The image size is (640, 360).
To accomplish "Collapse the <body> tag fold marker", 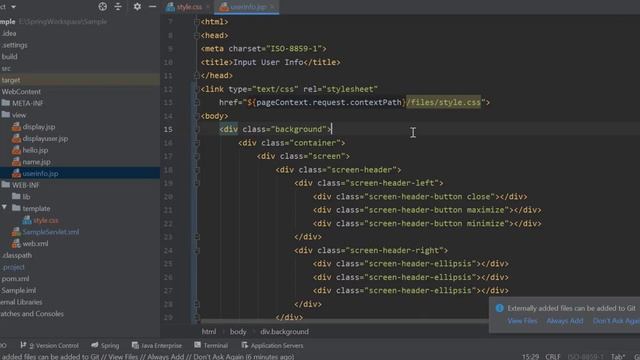I will point(196,116).
